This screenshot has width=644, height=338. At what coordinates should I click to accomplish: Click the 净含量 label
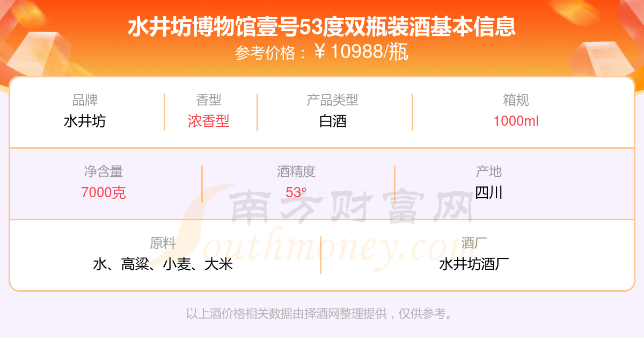pos(104,171)
